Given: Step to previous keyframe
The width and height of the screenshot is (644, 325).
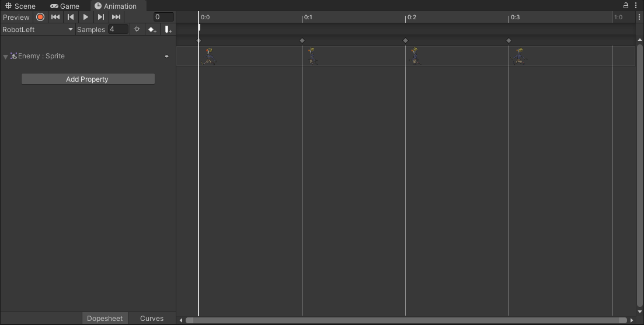Looking at the screenshot, I should [71, 17].
